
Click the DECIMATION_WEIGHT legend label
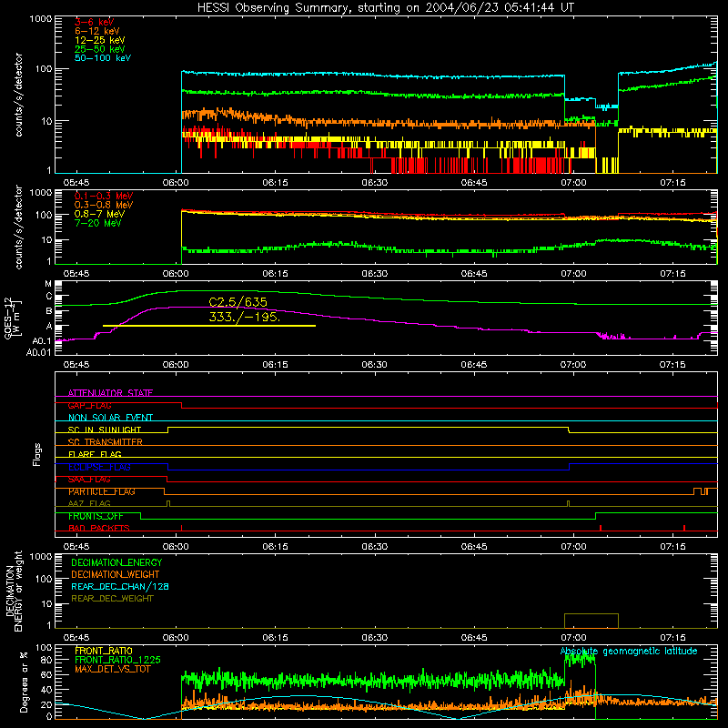116,574
